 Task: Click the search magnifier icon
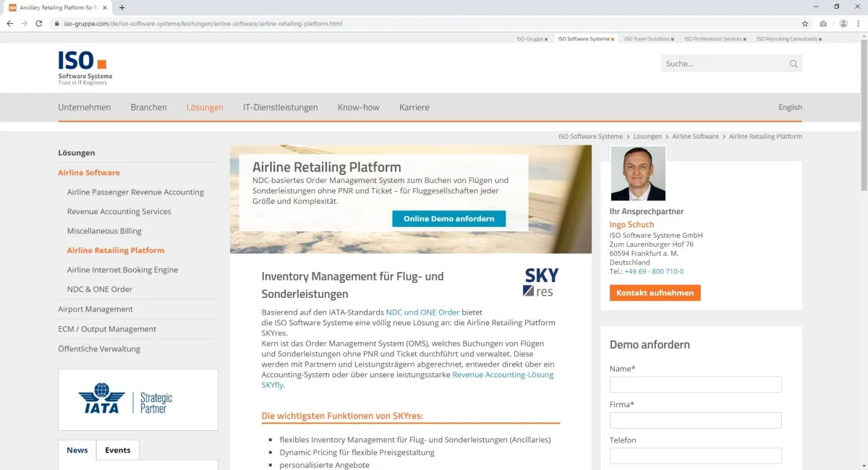pos(793,64)
